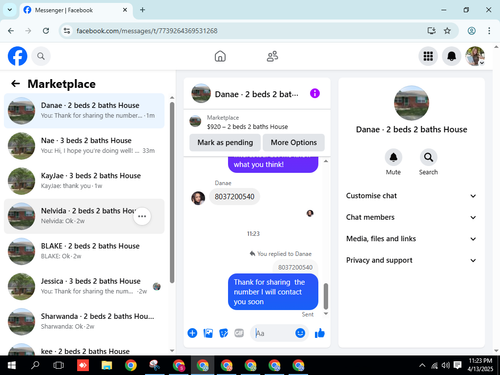Open the $920 2 beds 2 baths listing
The width and height of the screenshot is (500, 375).
(x=247, y=127)
